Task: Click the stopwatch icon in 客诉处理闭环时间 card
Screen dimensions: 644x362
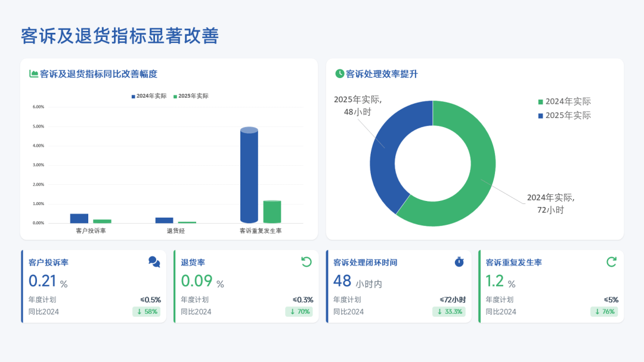Action: (x=459, y=262)
